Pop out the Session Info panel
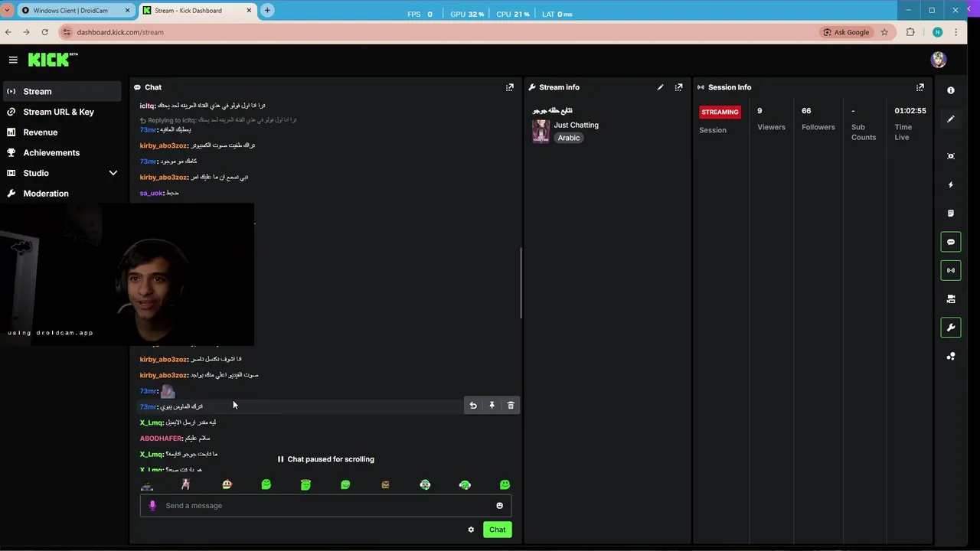This screenshot has height=551, width=980. 920,87
